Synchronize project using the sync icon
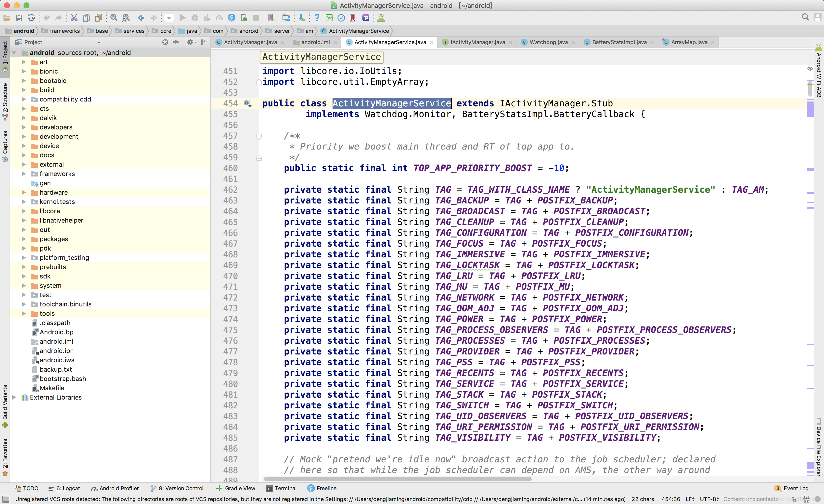The width and height of the screenshot is (824, 504). 31,18
